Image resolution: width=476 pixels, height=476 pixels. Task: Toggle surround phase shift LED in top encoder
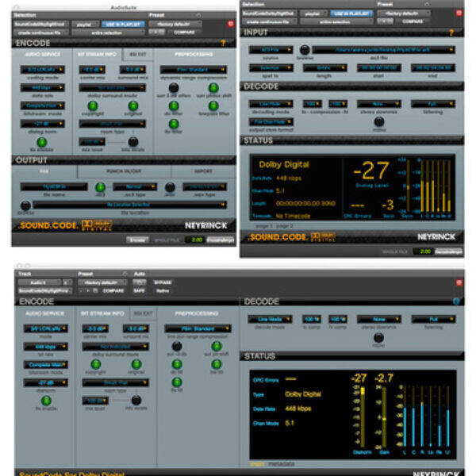click(213, 88)
